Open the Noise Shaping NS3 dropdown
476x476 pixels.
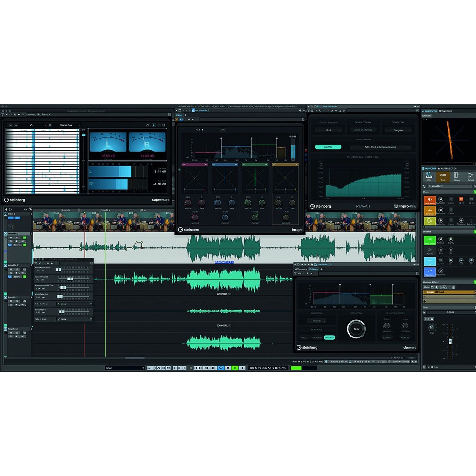pos(380,147)
